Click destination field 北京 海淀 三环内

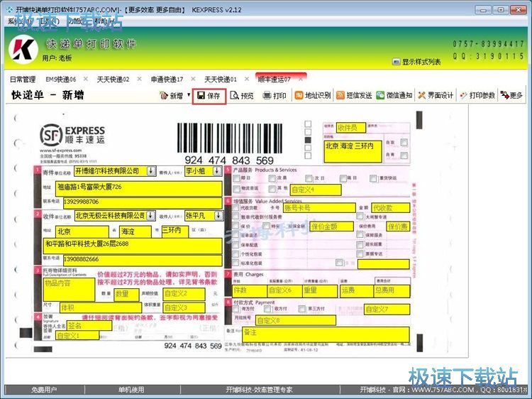[x=353, y=151]
